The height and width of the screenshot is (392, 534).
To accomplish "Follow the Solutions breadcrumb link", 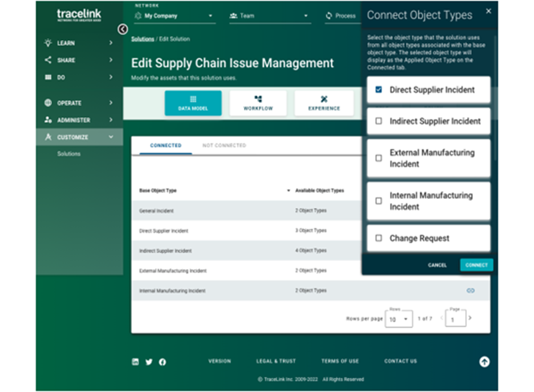I will (143, 39).
